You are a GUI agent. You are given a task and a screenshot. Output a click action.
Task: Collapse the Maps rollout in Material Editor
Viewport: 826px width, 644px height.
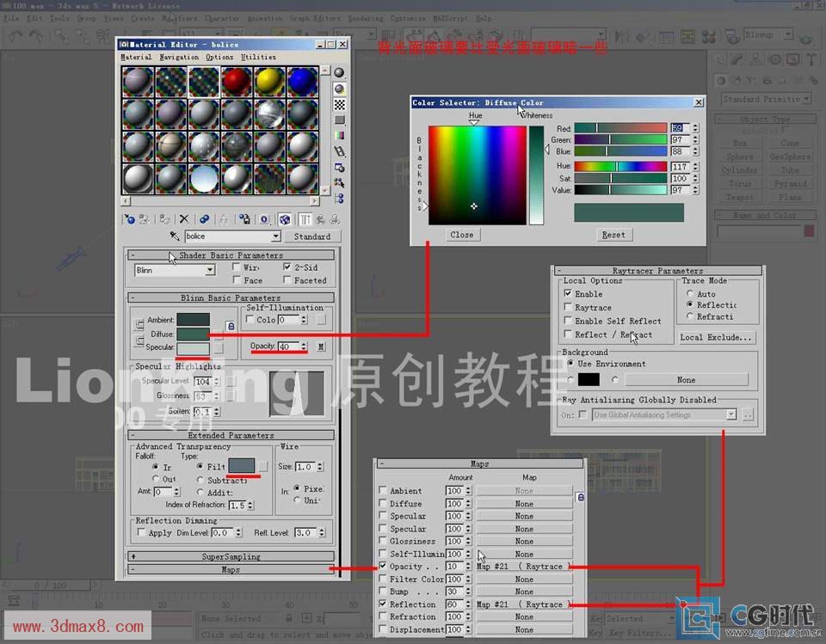pos(231,569)
